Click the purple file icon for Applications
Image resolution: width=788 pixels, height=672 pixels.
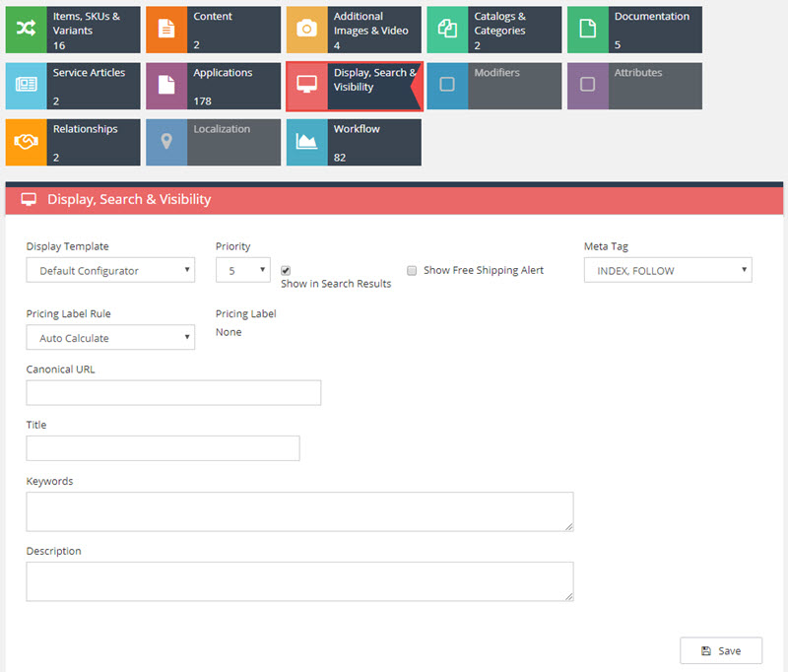click(166, 85)
